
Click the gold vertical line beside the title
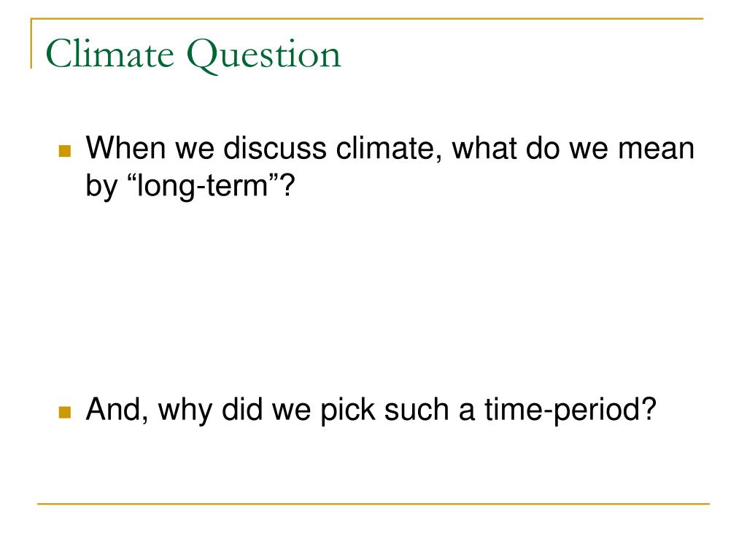[31, 43]
